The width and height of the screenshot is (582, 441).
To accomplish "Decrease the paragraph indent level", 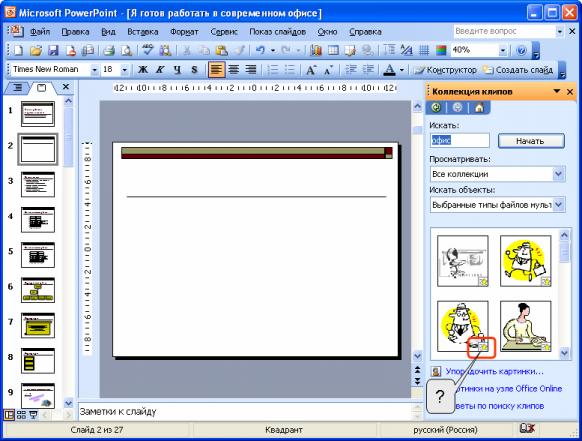I will tap(351, 69).
